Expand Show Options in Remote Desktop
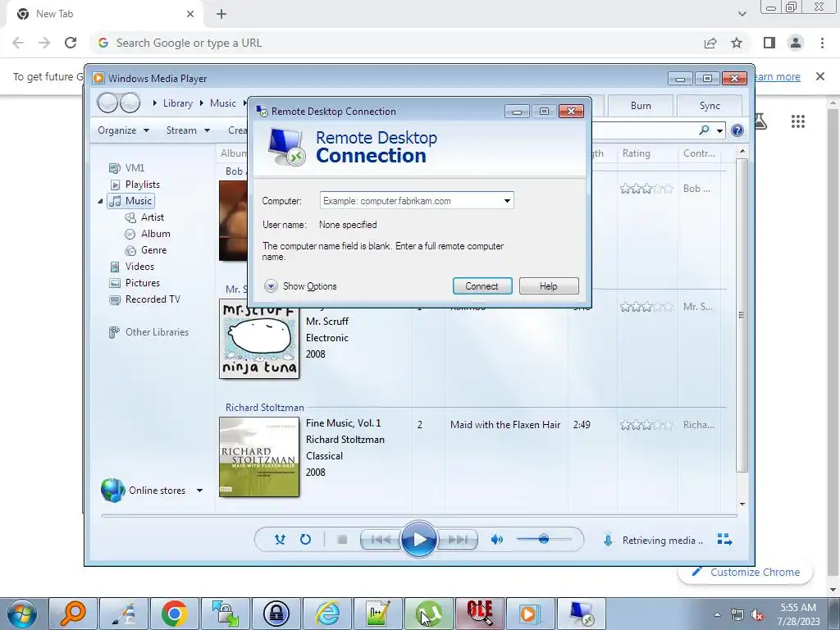 pyautogui.click(x=300, y=286)
